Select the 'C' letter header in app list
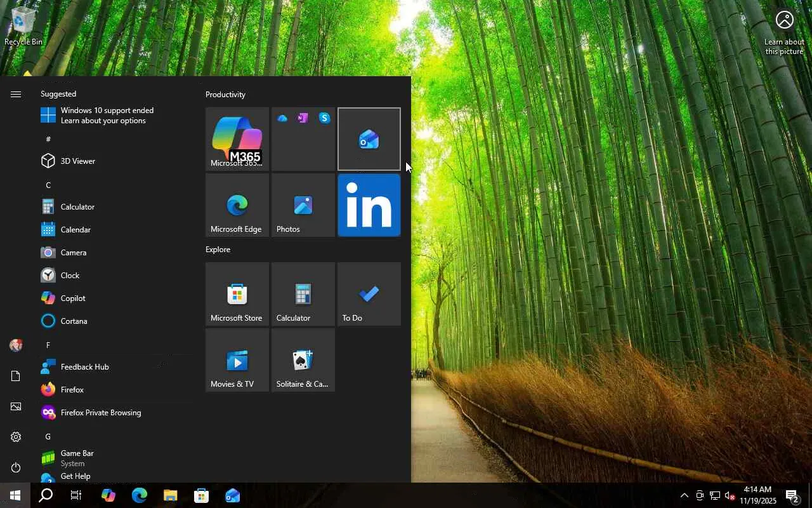The height and width of the screenshot is (508, 812). pyautogui.click(x=48, y=185)
